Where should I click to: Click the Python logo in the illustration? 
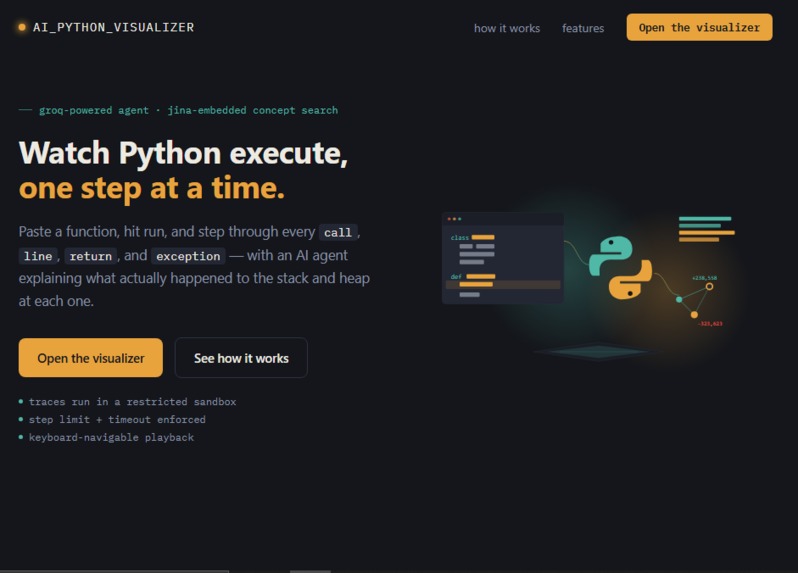point(620,267)
